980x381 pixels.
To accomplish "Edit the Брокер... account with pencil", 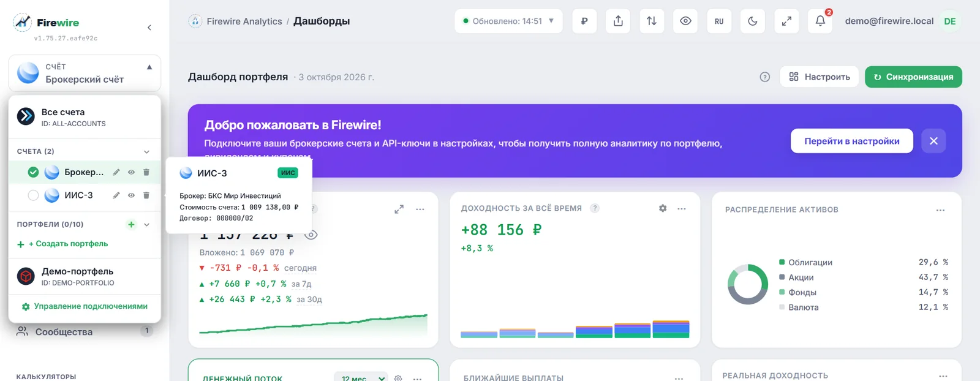I will tap(116, 172).
